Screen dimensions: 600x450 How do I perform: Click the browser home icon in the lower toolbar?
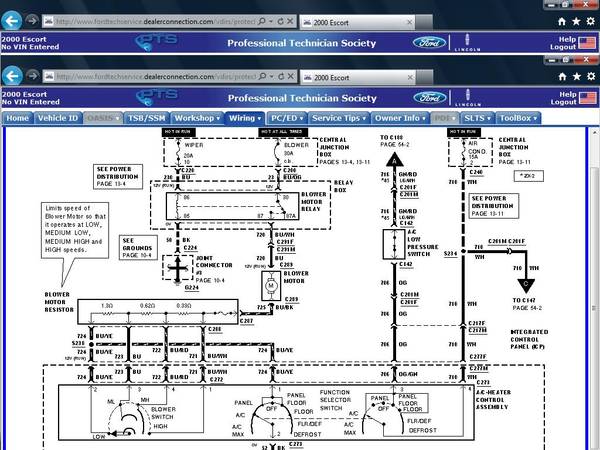(x=562, y=76)
